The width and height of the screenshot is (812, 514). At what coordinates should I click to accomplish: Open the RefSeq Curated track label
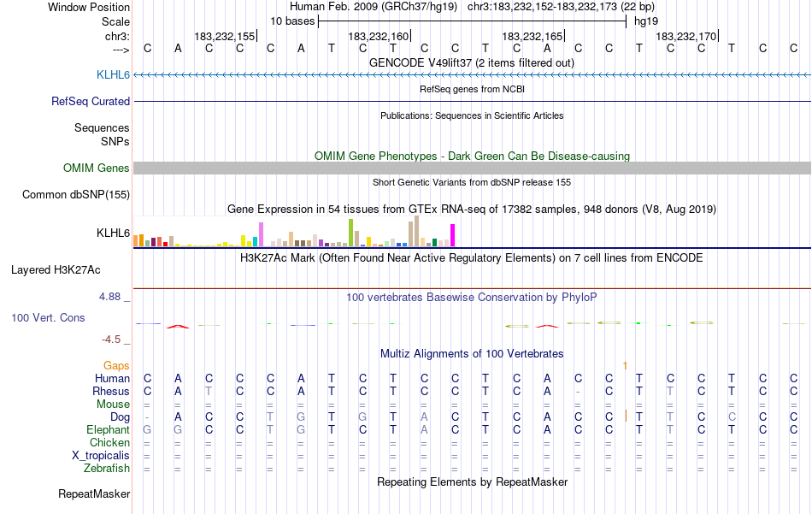click(x=91, y=102)
